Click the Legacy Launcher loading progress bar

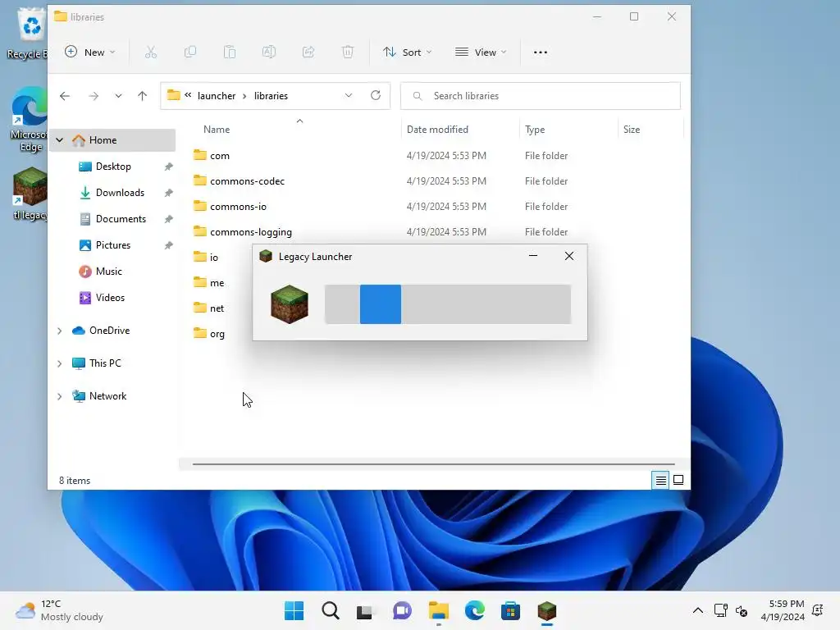[x=448, y=304]
